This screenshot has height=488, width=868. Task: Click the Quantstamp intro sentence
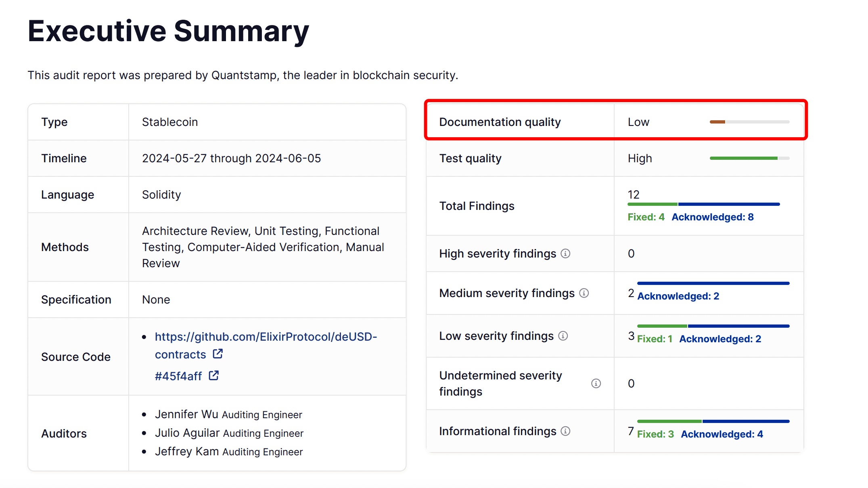pos(243,75)
